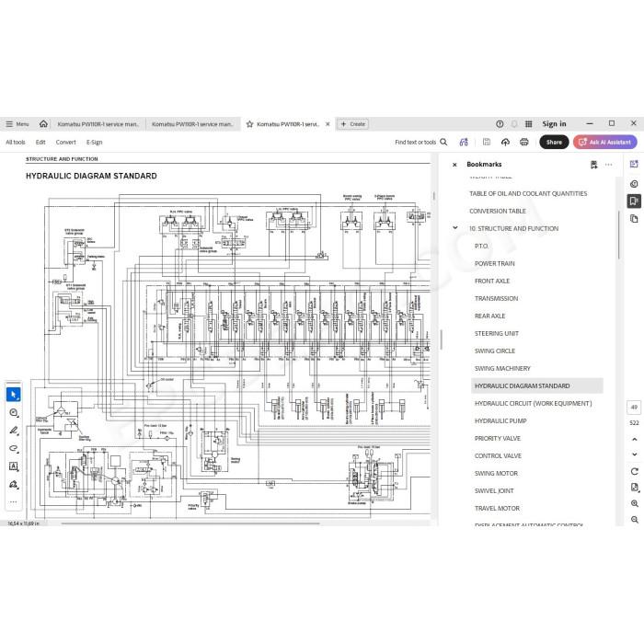Open more tools ellipsis in quick toolbar

pos(14,502)
